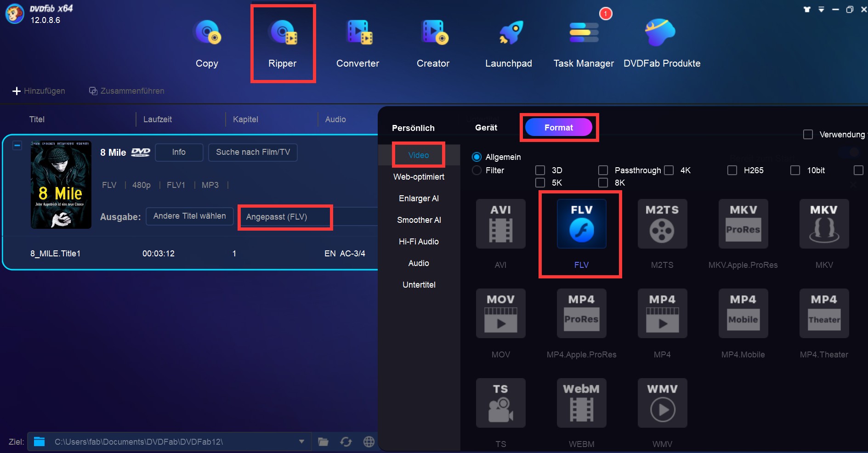The width and height of the screenshot is (868, 453).
Task: Toggle the Verwendung checkbox
Action: click(808, 135)
